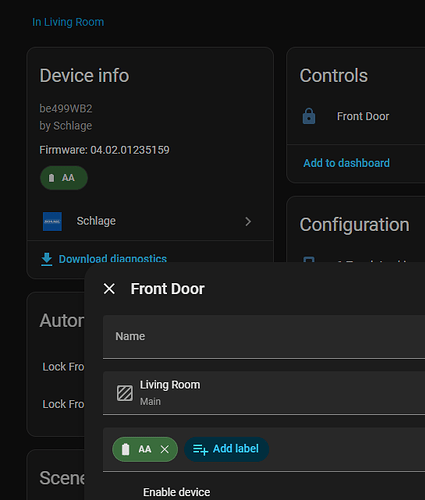Screen dimensions: 425x500
Task: Expand the Schlage integration chevron
Action: click(248, 222)
